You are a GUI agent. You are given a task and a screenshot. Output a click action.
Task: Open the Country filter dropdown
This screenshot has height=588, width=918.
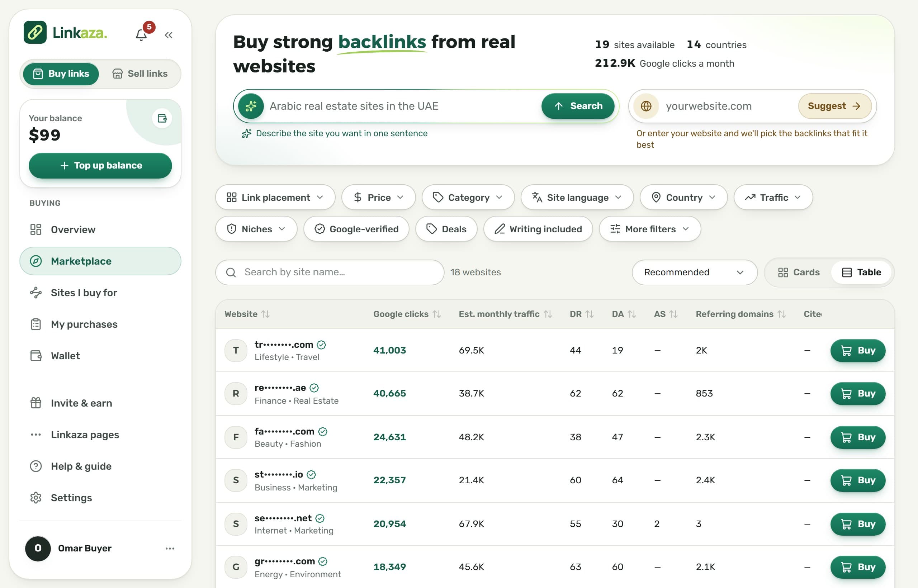[x=683, y=198]
